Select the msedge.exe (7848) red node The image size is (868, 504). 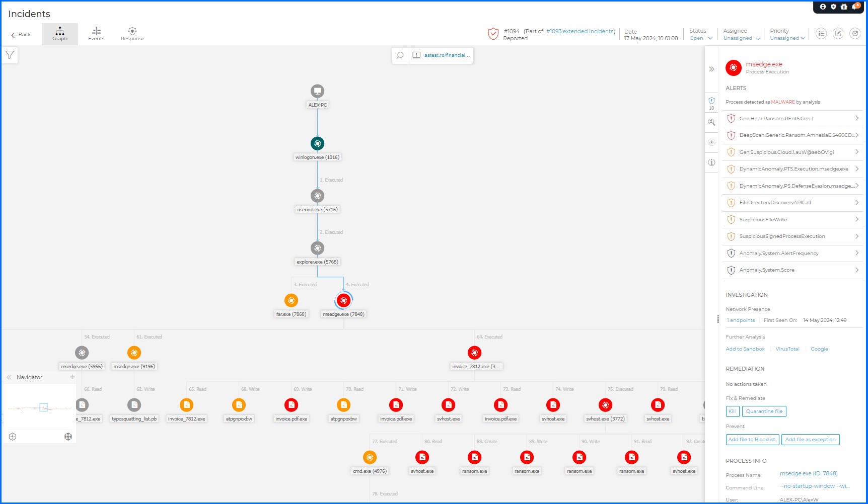pyautogui.click(x=343, y=300)
